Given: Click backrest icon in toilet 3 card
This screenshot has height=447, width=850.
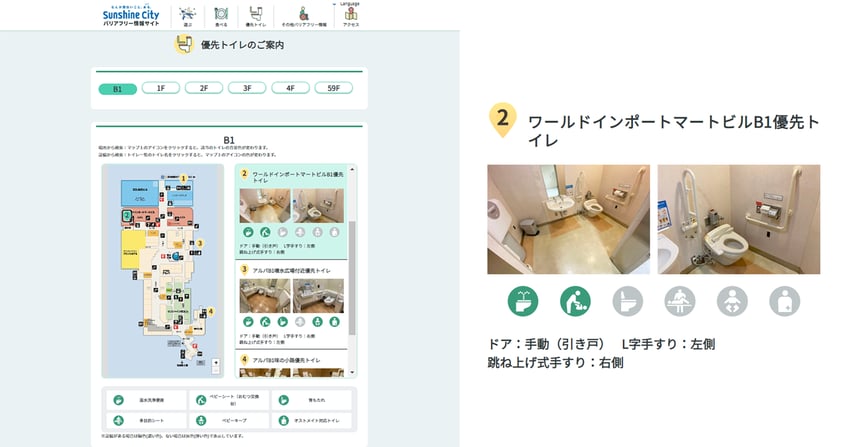Looking at the screenshot, I should pyautogui.click(x=282, y=322).
